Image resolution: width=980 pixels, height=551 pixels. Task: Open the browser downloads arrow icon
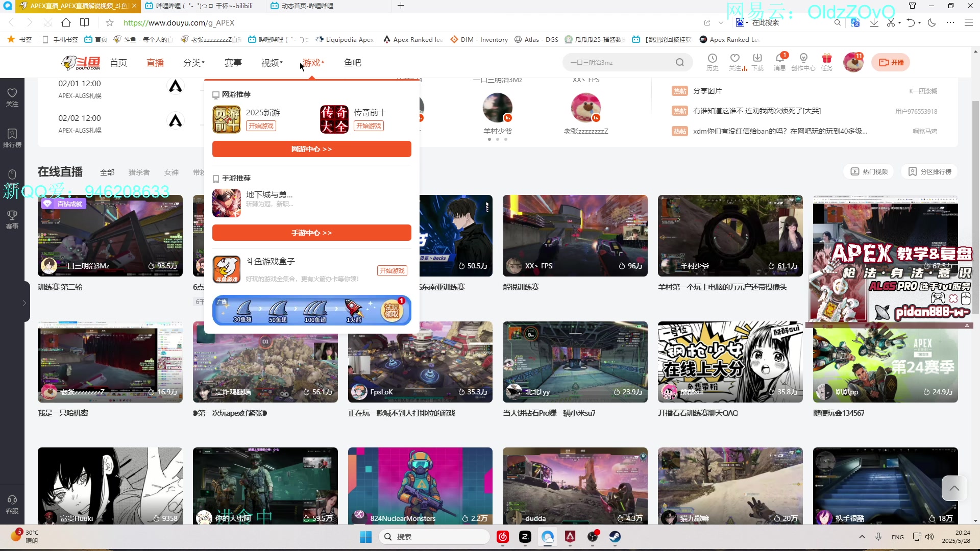[x=874, y=22]
